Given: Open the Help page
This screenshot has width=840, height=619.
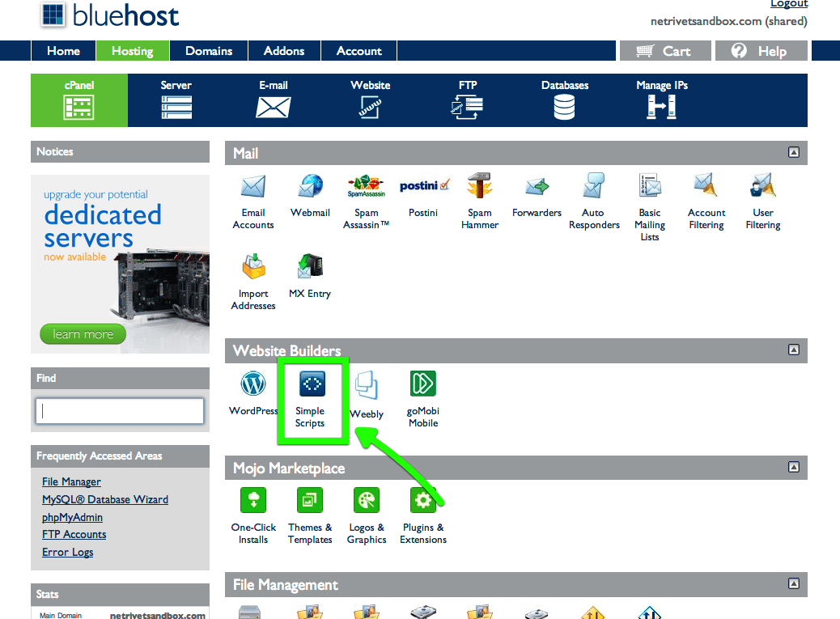Looking at the screenshot, I should point(762,51).
